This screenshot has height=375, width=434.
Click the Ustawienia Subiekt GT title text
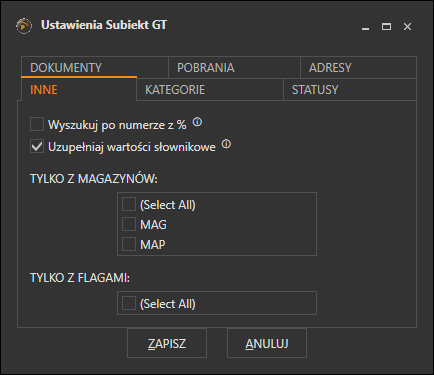click(104, 25)
